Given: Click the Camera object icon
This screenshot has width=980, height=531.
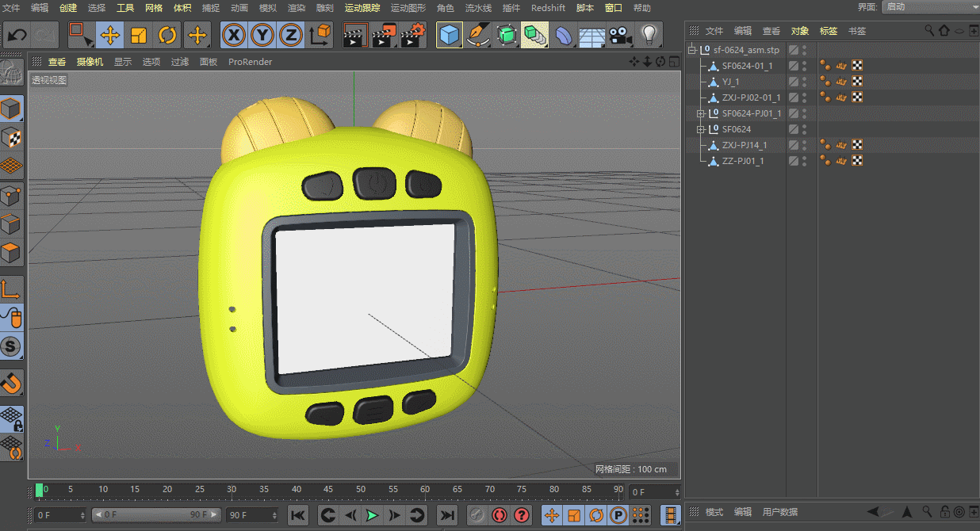Looking at the screenshot, I should pyautogui.click(x=621, y=35).
